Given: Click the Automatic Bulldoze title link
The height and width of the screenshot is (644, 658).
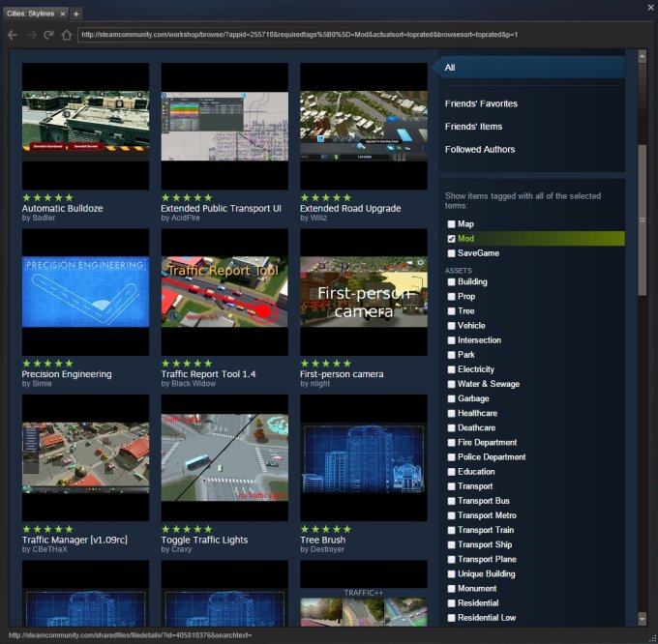Looking at the screenshot, I should pos(62,208).
